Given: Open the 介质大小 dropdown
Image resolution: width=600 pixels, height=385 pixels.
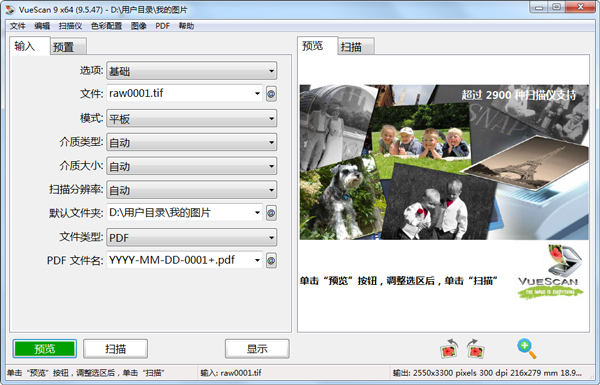Looking at the screenshot, I should point(192,166).
